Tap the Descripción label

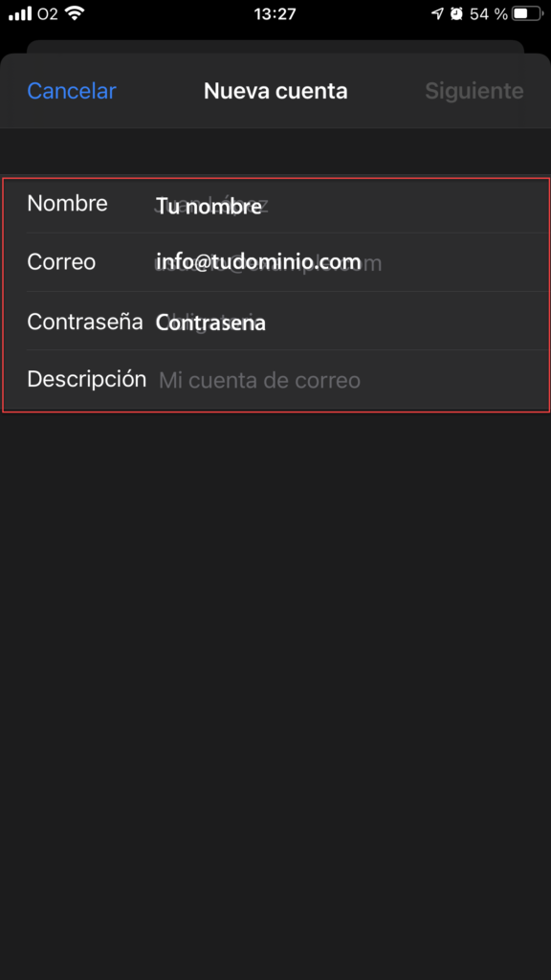[x=87, y=379]
